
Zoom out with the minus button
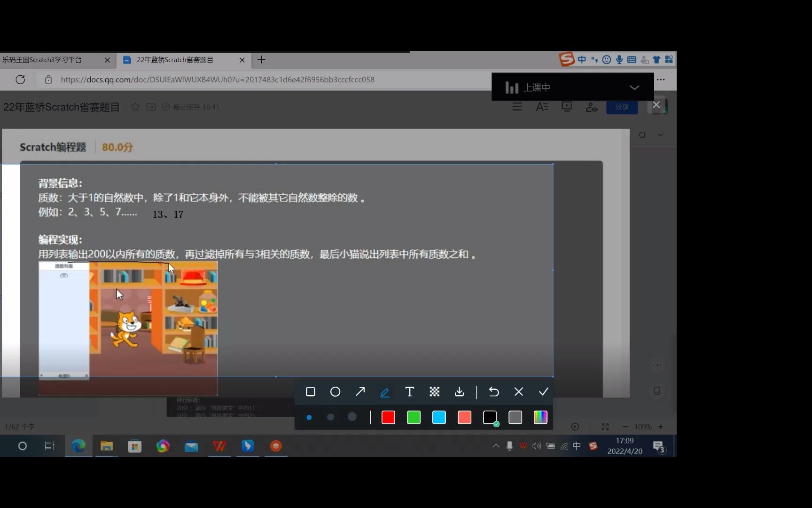pyautogui.click(x=625, y=427)
